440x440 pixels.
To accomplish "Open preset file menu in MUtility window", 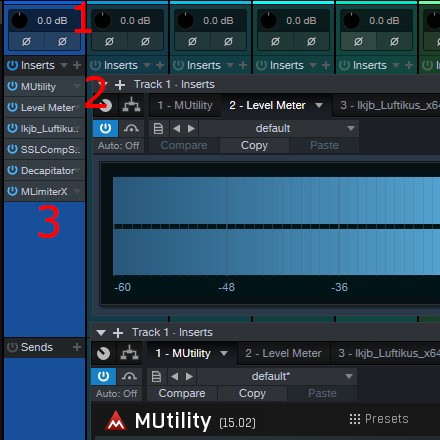I will click(x=156, y=376).
